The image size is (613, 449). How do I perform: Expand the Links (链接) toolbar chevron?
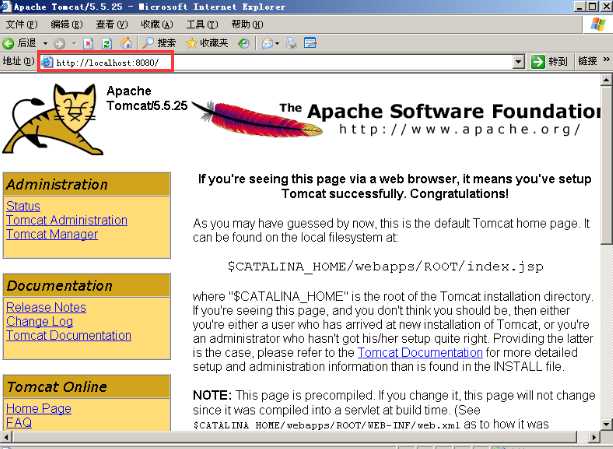pos(606,59)
